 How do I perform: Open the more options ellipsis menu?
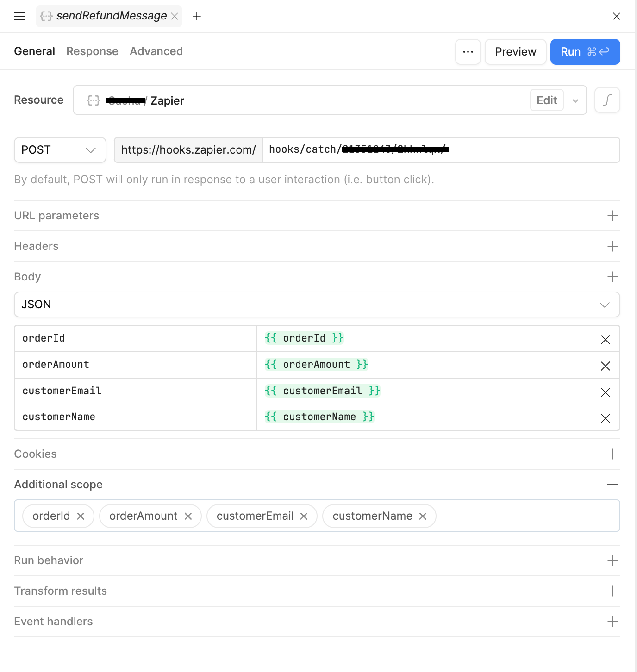(468, 52)
